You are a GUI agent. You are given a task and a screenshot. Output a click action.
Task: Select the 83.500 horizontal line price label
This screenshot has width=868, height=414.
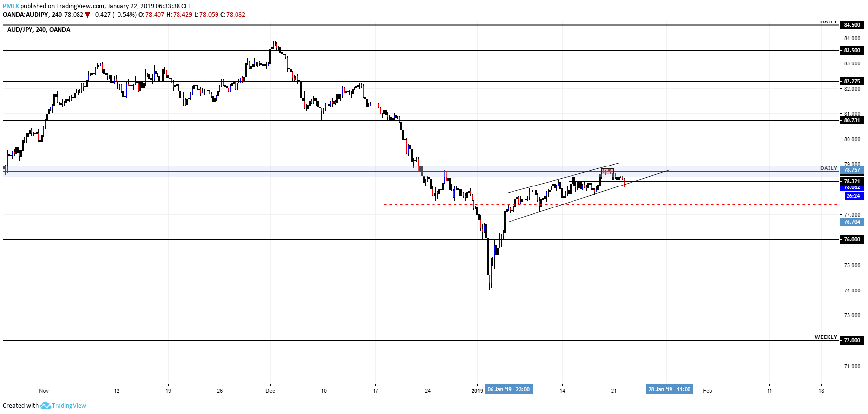(852, 50)
